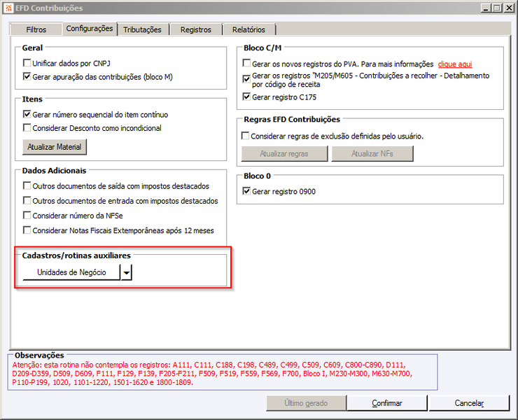
Task: Click the 'Observações' group label
Action: [39, 355]
